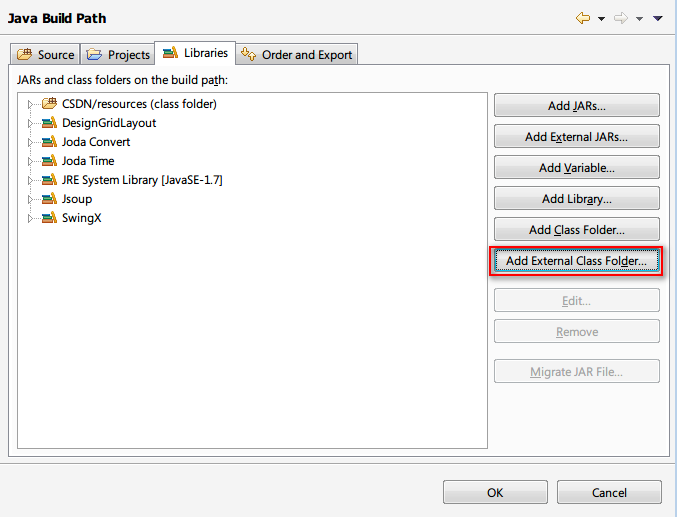Select the Jsoup entry

pos(77,199)
